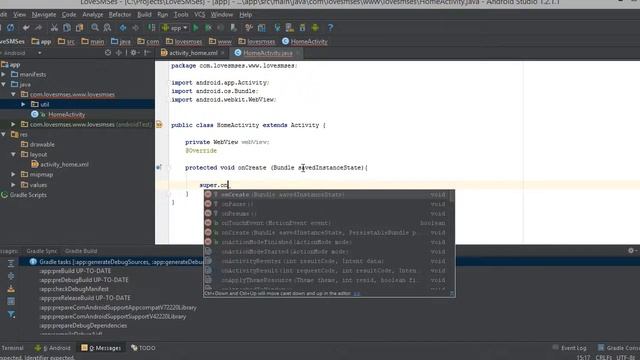Open the VCS menu
Image resolution: width=640 pixels, height=360 pixels.
coord(200,15)
